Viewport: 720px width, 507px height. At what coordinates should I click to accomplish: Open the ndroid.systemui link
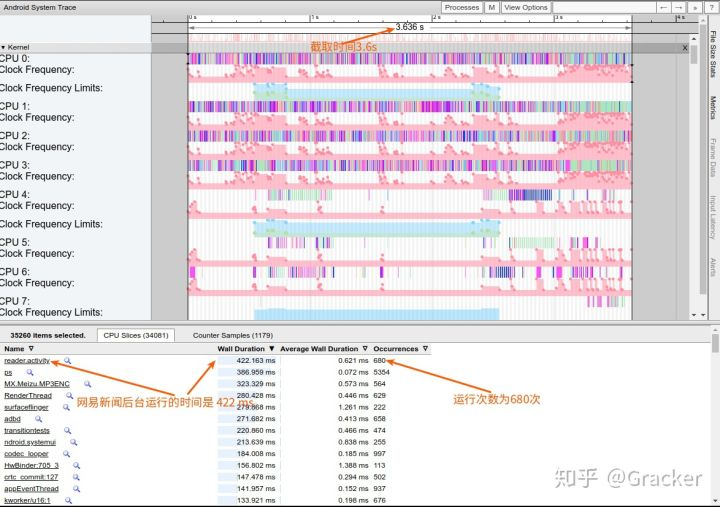[30, 442]
